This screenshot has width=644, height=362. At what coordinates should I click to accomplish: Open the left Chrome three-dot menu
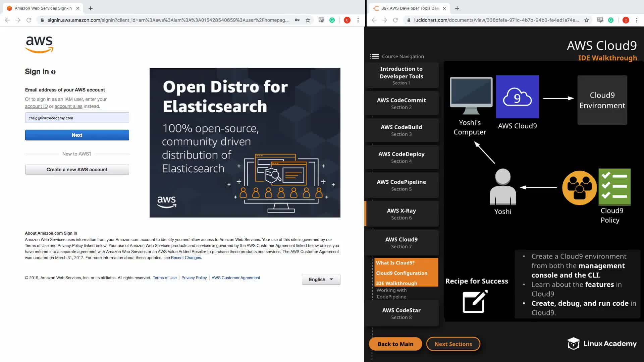(x=358, y=20)
